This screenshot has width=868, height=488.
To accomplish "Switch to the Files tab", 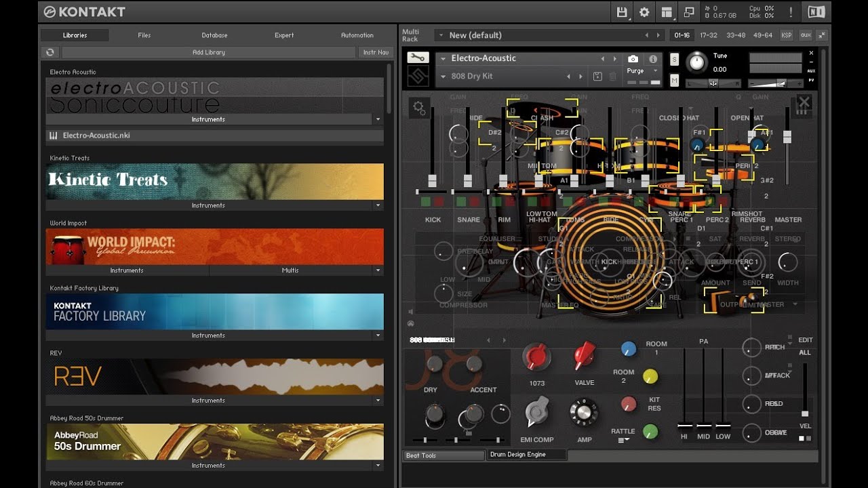I will coord(144,35).
